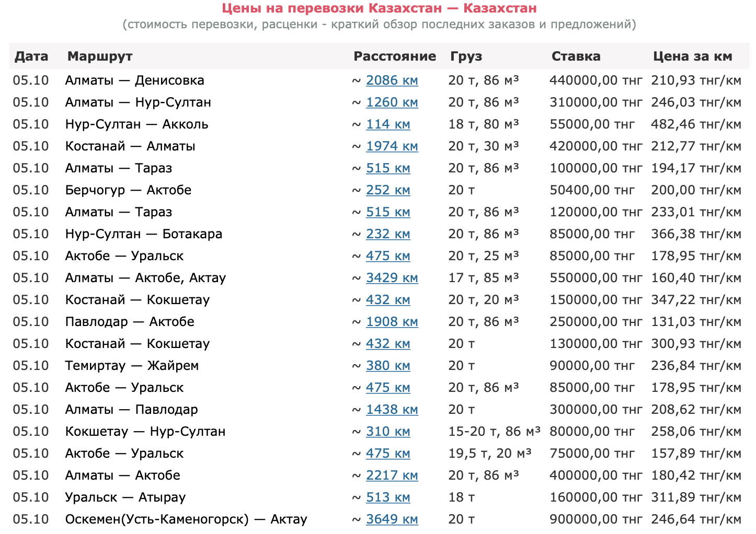Click the Ставка column header
The height and width of the screenshot is (534, 756).
pos(576,56)
